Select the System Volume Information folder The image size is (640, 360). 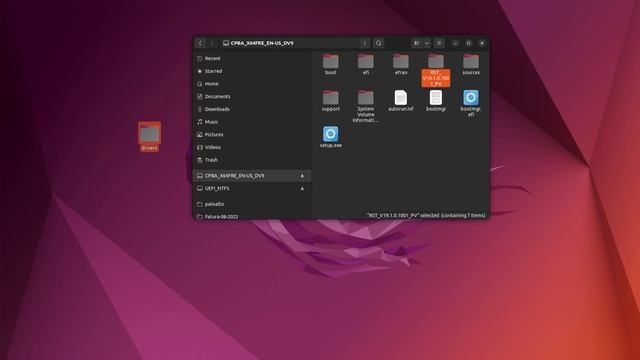click(x=366, y=106)
